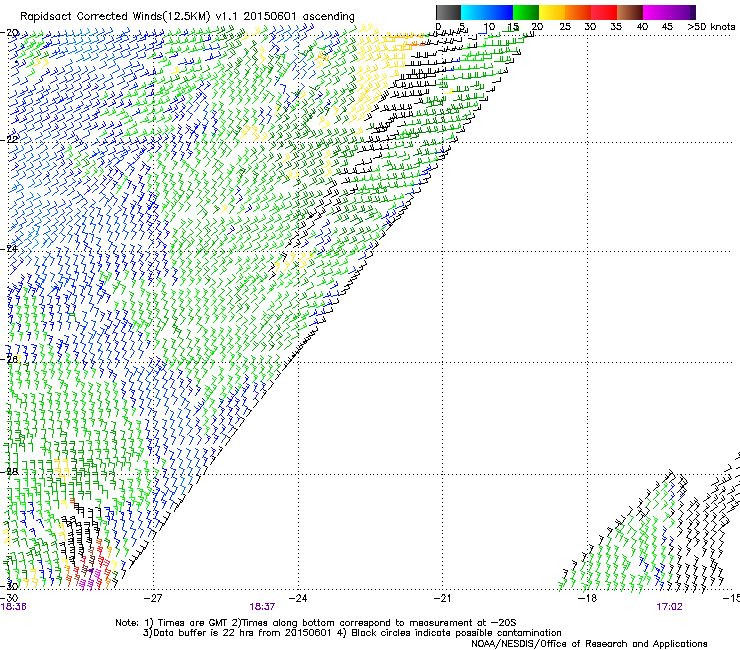Click the chart title 'Rapidscat Corrected Winds(12.5KM)'

[115, 17]
